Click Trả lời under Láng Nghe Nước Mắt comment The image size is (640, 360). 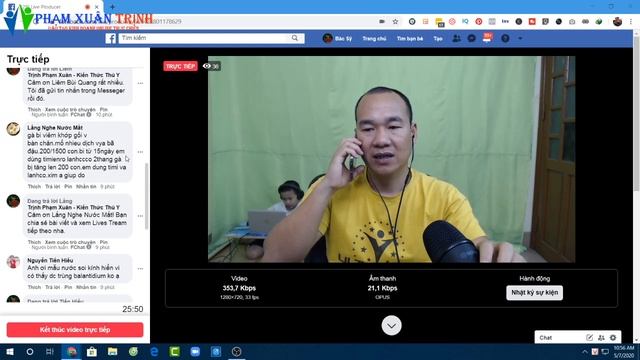point(52,187)
